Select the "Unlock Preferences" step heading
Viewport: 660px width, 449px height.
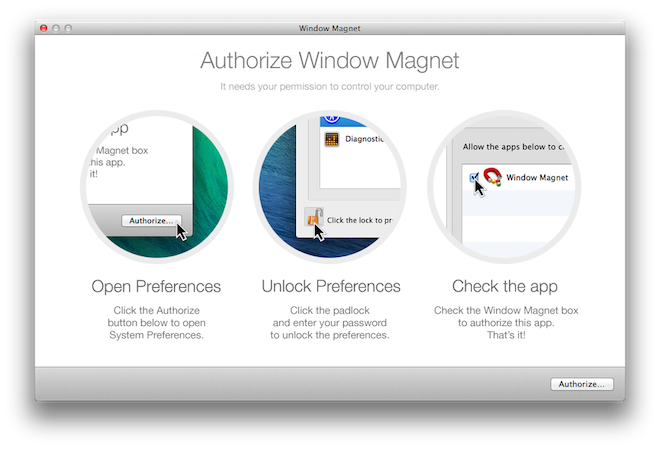point(329,286)
